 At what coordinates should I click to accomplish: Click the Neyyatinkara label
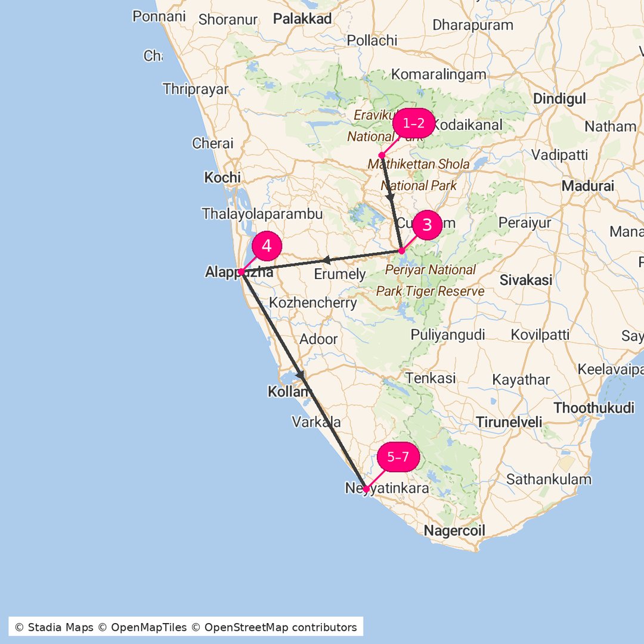coord(387,488)
